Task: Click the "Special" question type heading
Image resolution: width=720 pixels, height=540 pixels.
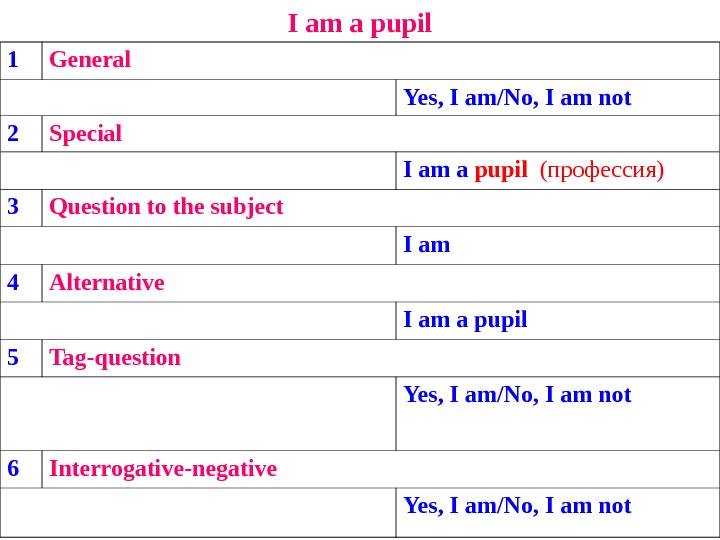Action: (85, 134)
